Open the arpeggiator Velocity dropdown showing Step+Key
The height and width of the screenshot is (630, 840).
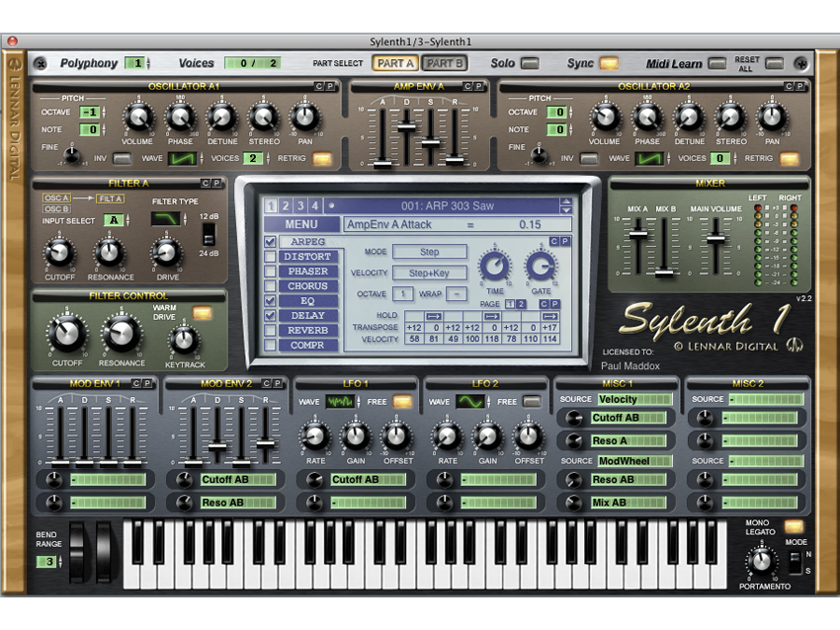[430, 273]
